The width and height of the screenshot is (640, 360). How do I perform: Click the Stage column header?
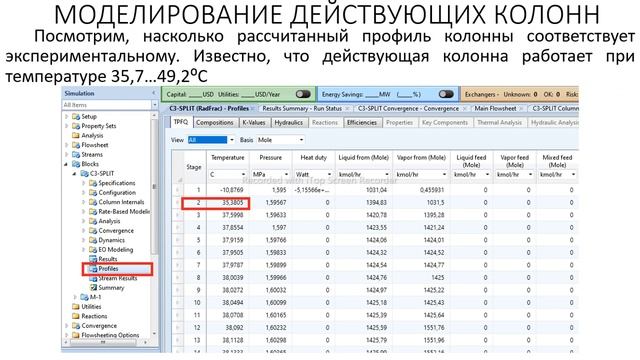194,167
